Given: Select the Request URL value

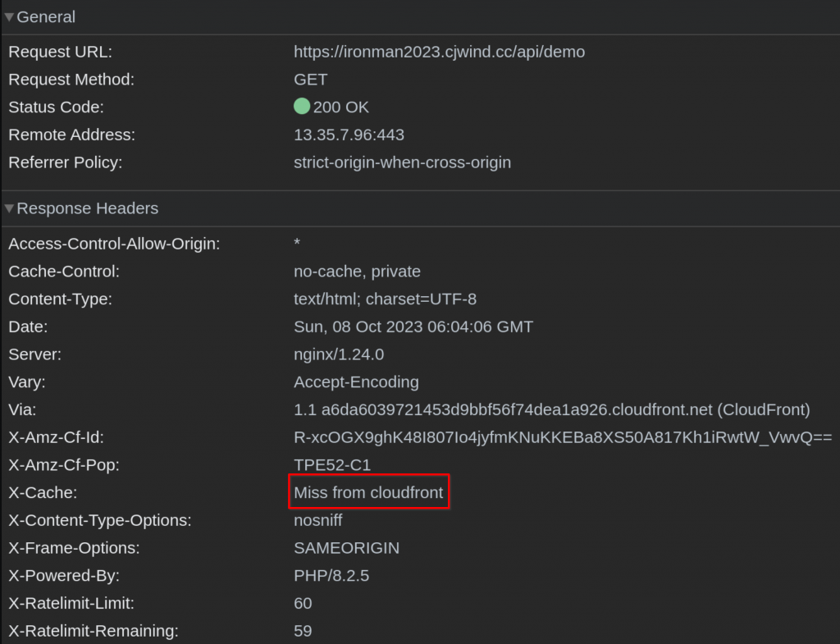Looking at the screenshot, I should pyautogui.click(x=440, y=52).
